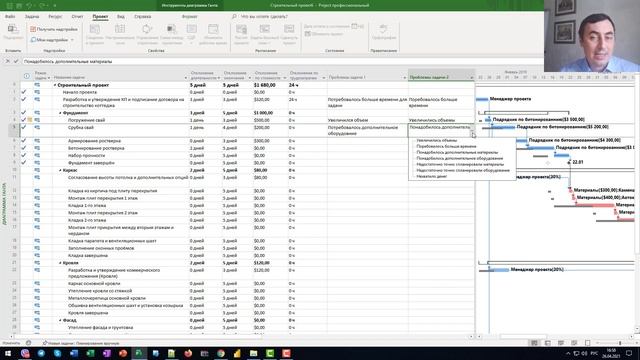Click the info indicator column header icon

point(27,76)
